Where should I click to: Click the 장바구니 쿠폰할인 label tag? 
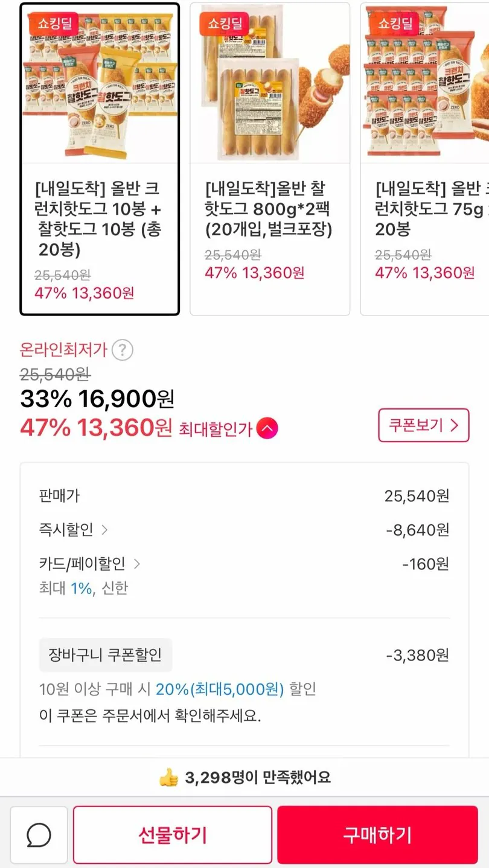tap(106, 655)
